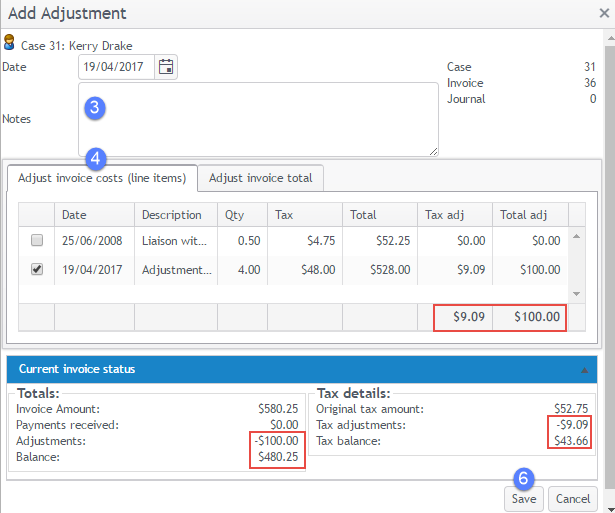Switch to Adjust invoice total tab

pos(259,178)
